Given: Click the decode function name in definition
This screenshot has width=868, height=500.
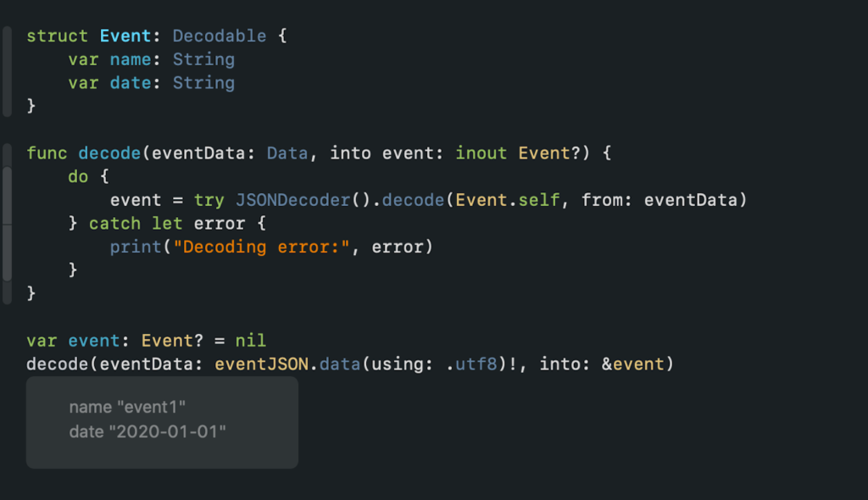Looking at the screenshot, I should point(109,153).
